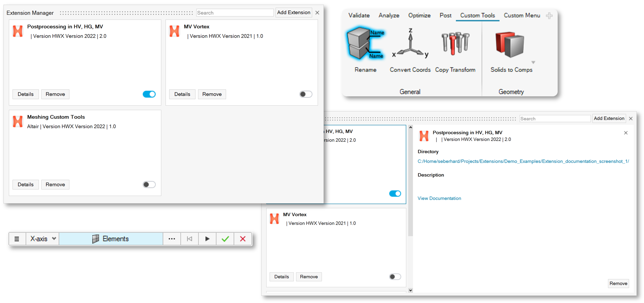Open the Copy Transform tool

pyautogui.click(x=455, y=44)
